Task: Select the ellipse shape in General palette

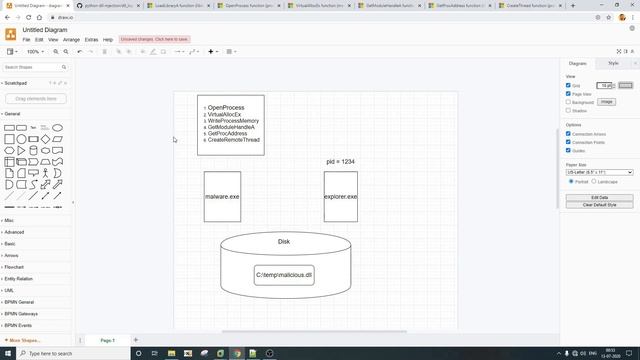Action: pos(58,128)
